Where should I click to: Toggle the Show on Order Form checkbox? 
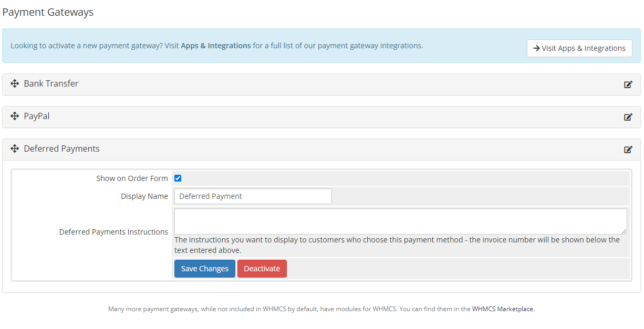[178, 178]
